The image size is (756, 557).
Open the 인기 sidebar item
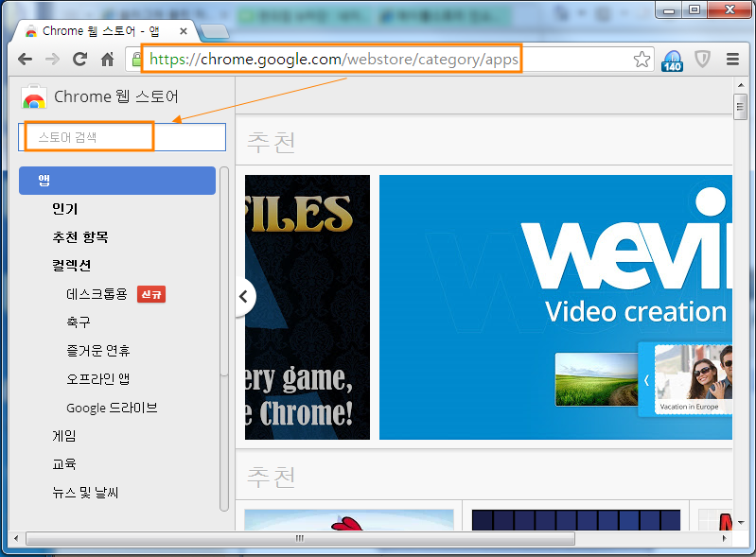click(x=65, y=209)
